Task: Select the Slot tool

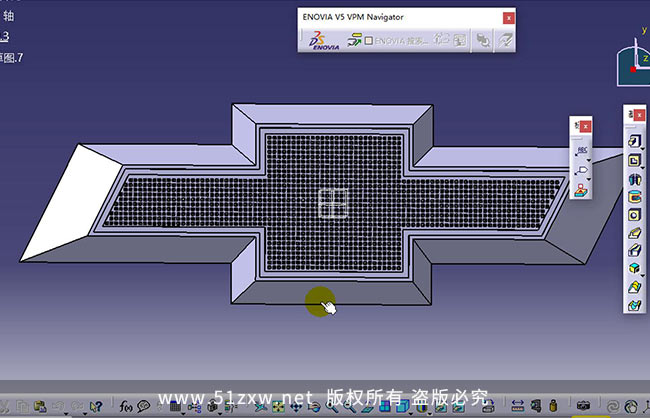Action: coord(634,250)
